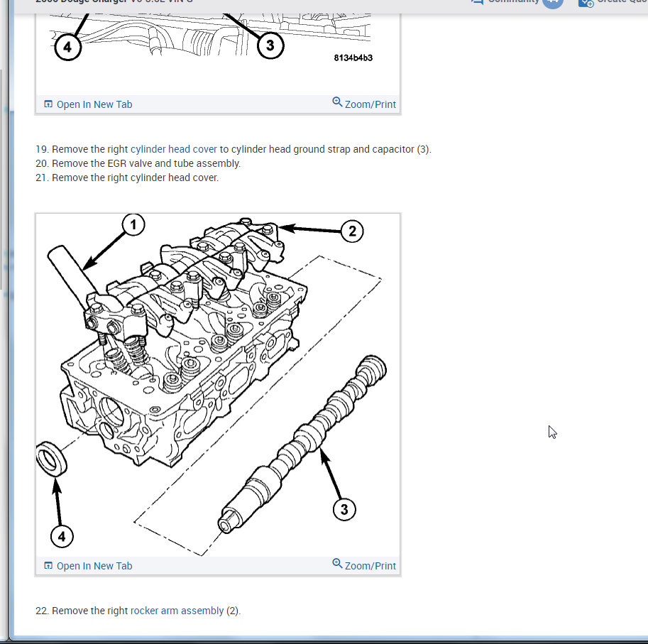Click callout 2 pointing at the rocker arms
Viewport: 648px width, 644px height.
351,231
